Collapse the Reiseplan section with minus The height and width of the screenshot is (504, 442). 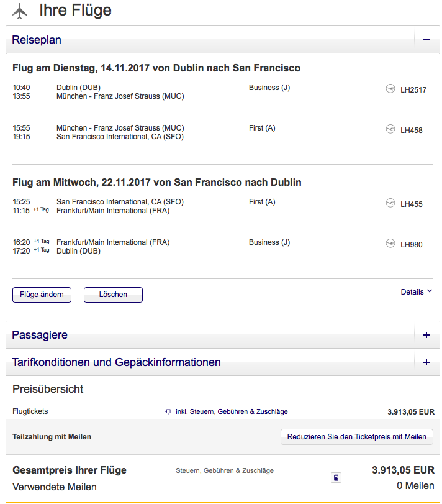tap(426, 40)
